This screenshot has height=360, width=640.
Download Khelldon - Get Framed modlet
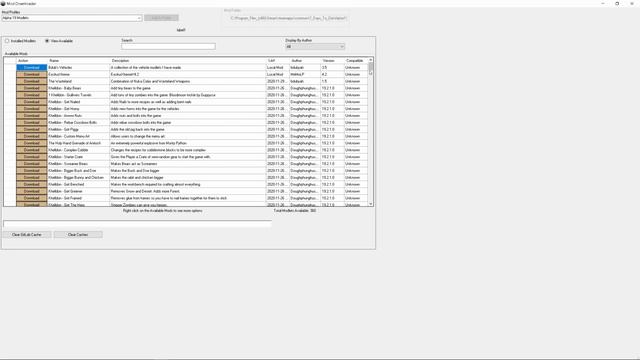pos(32,198)
